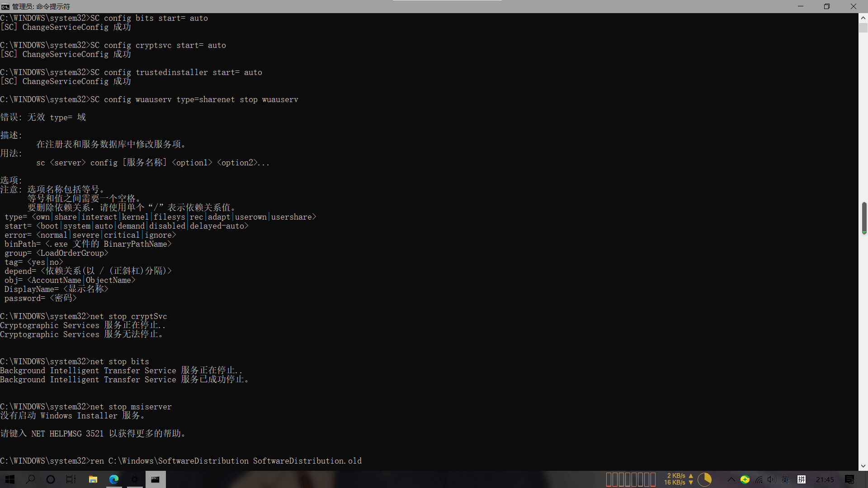The width and height of the screenshot is (868, 488).
Task: Click the yellow pie usage indicator
Action: [705, 479]
